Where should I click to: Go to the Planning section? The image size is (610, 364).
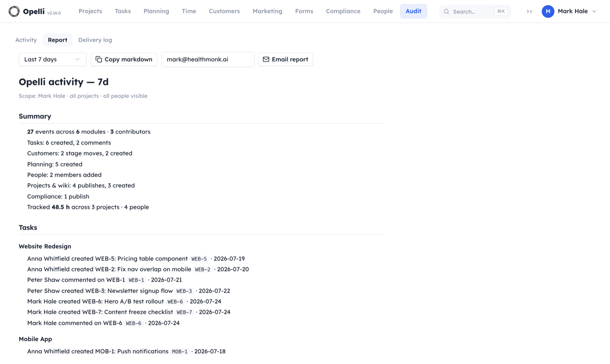pyautogui.click(x=156, y=11)
